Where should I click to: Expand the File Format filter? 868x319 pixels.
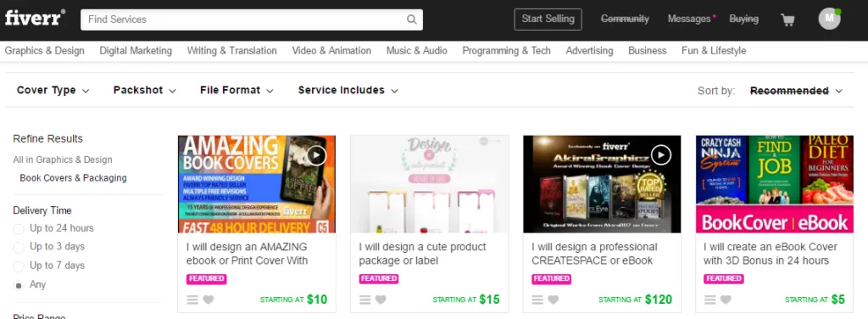tap(237, 90)
